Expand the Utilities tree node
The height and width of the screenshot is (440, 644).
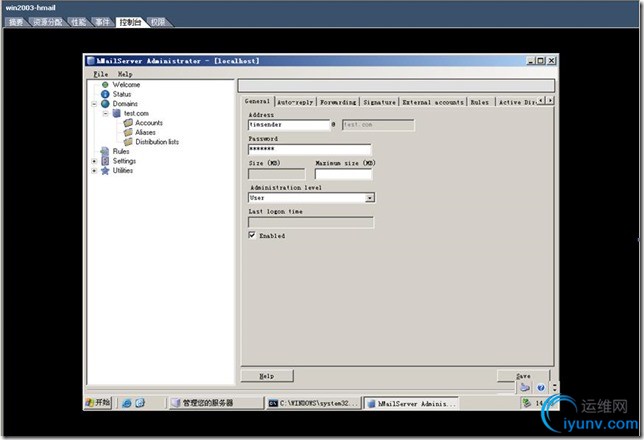tap(94, 170)
